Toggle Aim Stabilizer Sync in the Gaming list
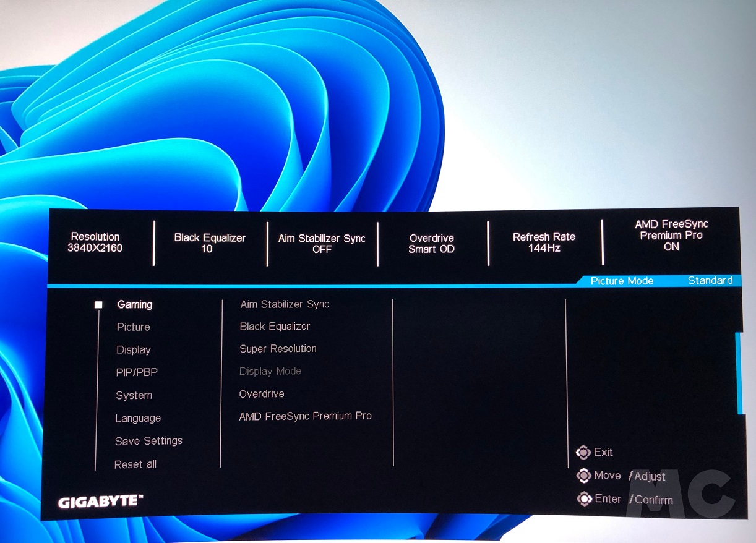The image size is (756, 543). coord(285,304)
